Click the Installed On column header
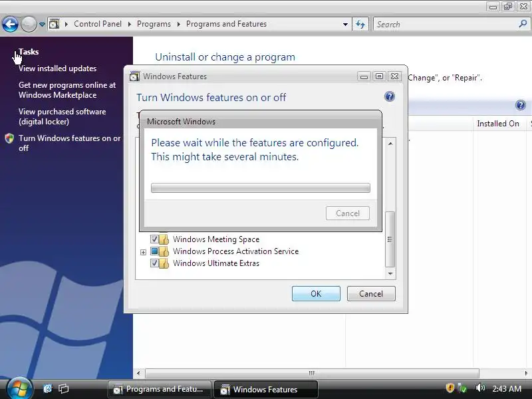 pos(498,124)
